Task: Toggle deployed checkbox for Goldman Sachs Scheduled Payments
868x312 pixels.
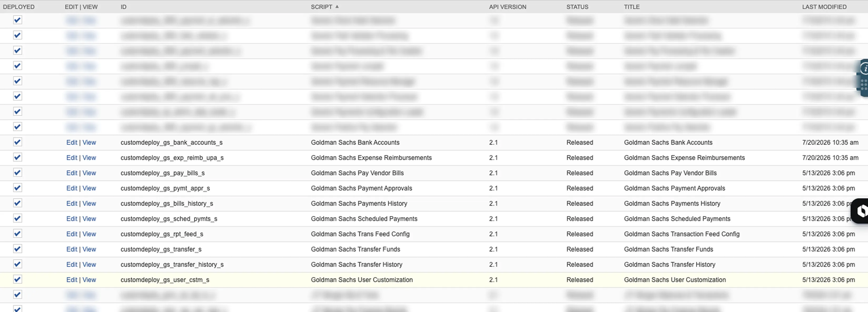Action: point(18,218)
